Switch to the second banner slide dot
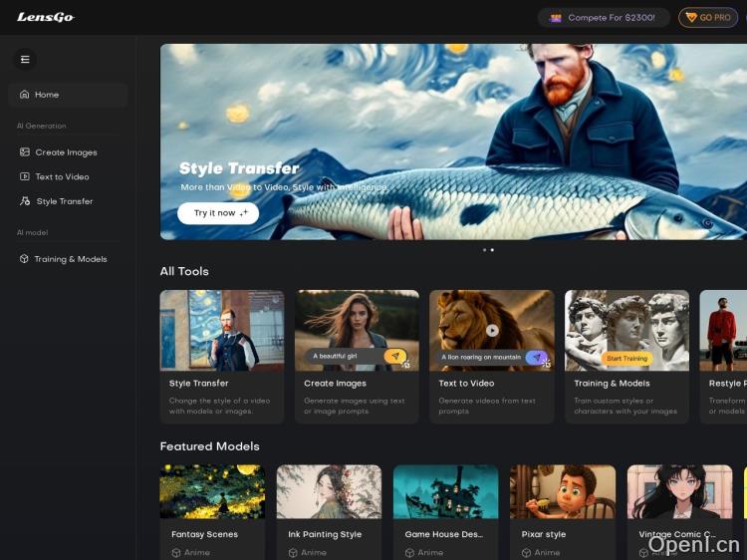The height and width of the screenshot is (560, 747). (x=492, y=250)
